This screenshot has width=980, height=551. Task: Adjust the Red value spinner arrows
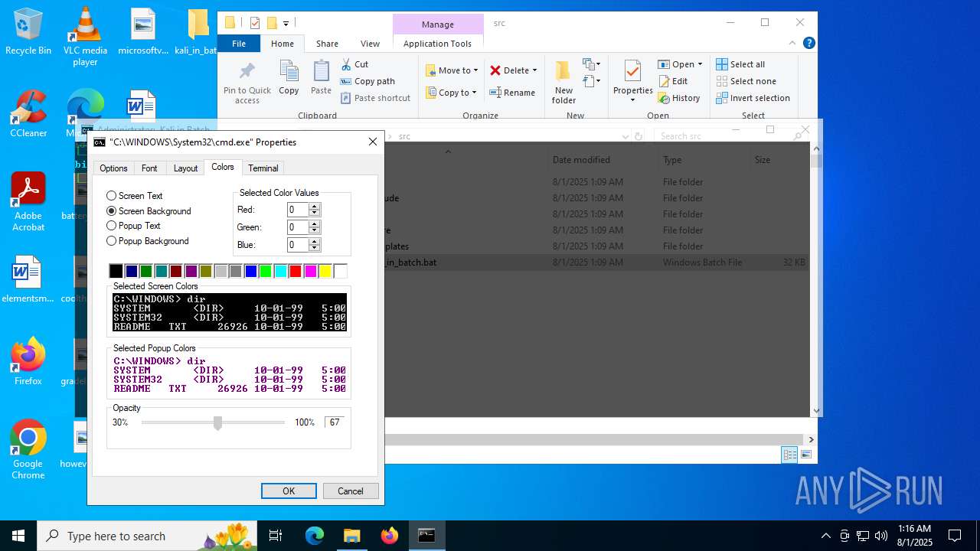pyautogui.click(x=315, y=210)
